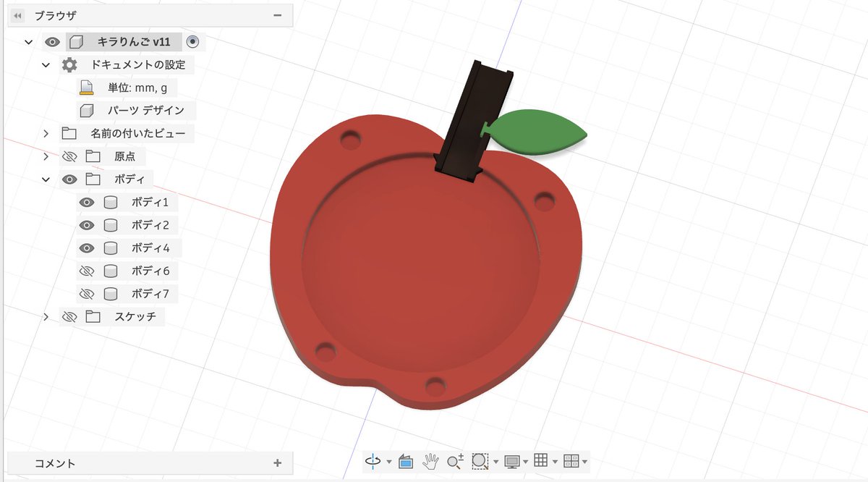This screenshot has width=868, height=482.
Task: Collapse the ドキュメントの設定 node
Action: (x=46, y=64)
